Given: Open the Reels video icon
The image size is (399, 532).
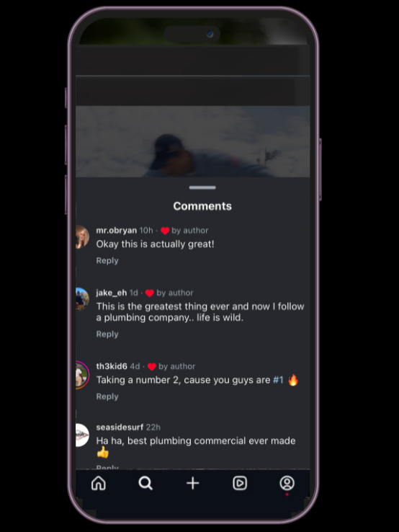Looking at the screenshot, I should 240,483.
